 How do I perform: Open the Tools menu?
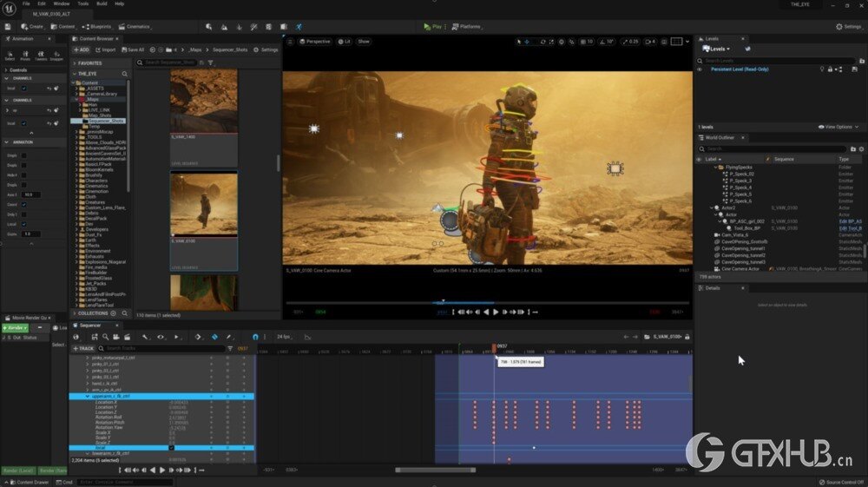pos(83,3)
